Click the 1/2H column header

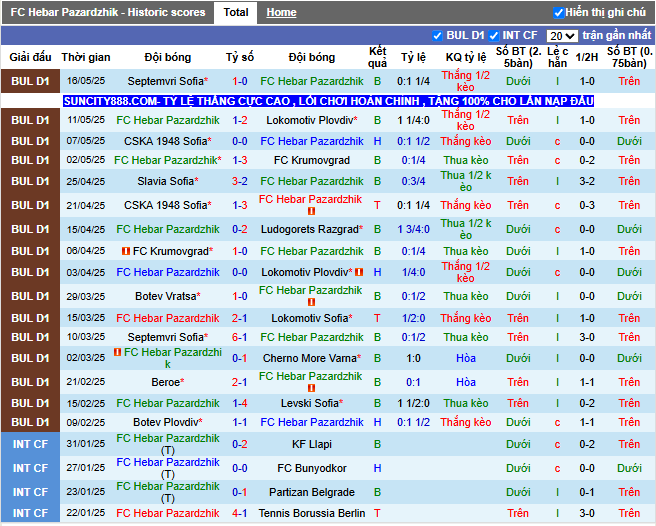(x=587, y=57)
